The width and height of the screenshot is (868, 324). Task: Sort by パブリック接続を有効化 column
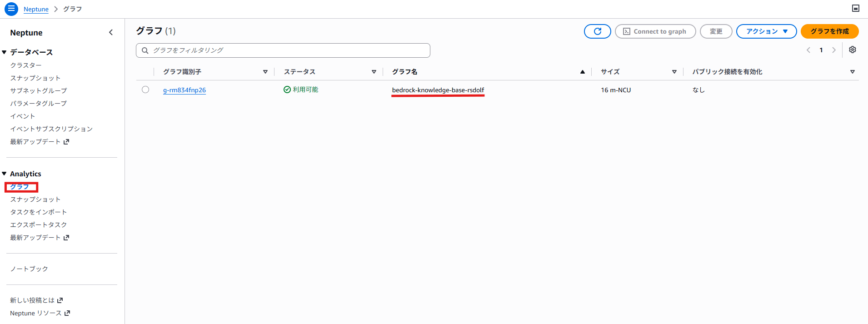pos(853,72)
